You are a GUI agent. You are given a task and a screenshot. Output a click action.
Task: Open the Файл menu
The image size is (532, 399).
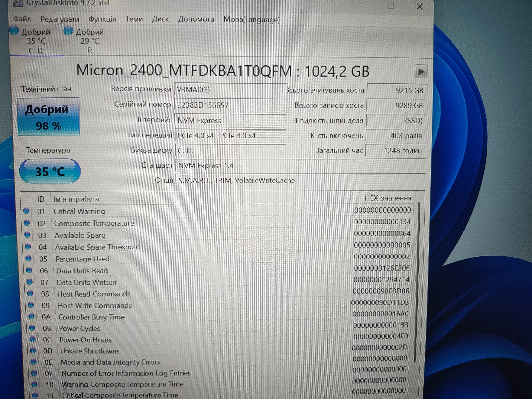tap(22, 19)
